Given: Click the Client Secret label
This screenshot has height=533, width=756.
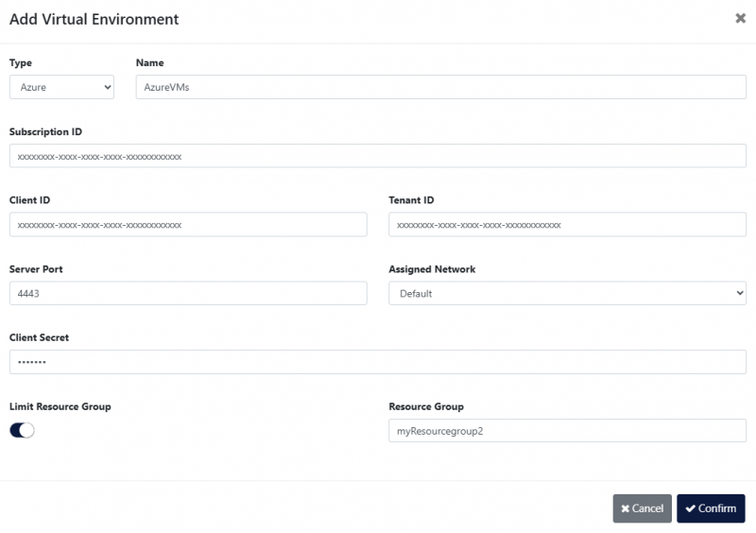Looking at the screenshot, I should [39, 337].
